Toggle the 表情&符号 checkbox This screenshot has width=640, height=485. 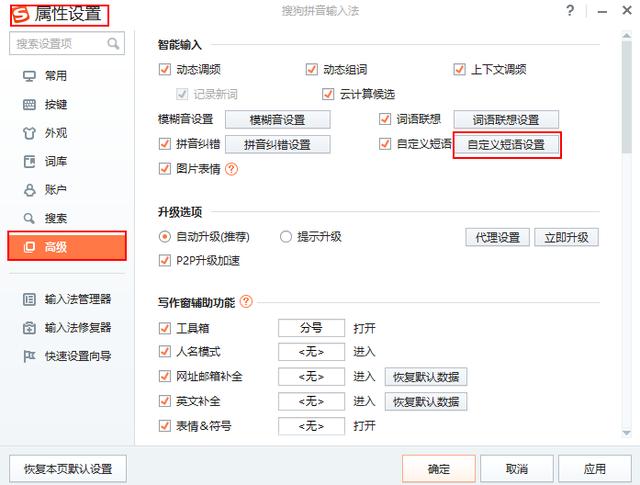click(x=164, y=426)
